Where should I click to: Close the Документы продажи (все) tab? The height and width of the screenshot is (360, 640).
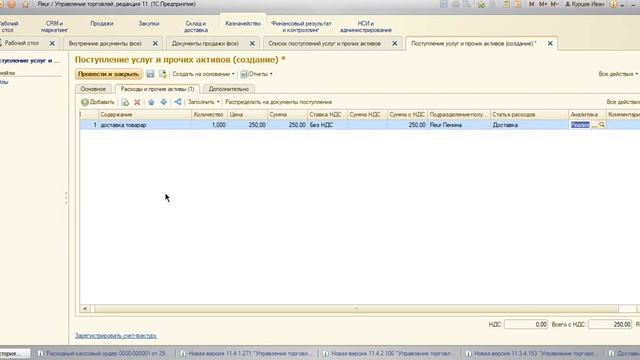[252, 43]
